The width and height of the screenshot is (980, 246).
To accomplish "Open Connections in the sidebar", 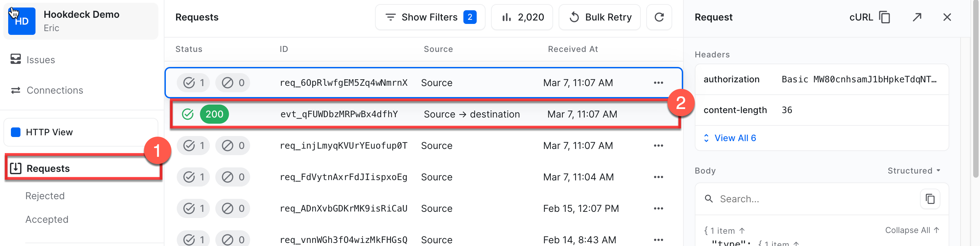I will pyautogui.click(x=54, y=90).
